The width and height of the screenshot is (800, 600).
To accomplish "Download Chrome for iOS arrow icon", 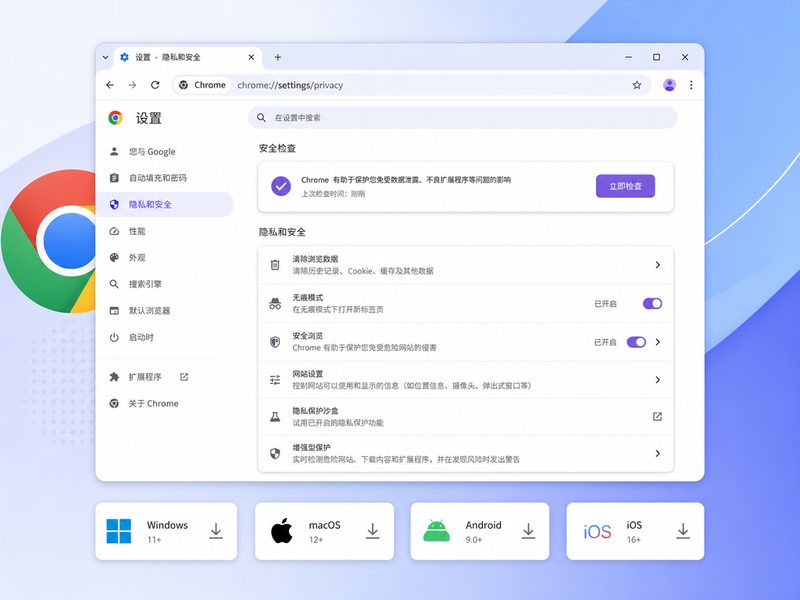I will tap(683, 531).
